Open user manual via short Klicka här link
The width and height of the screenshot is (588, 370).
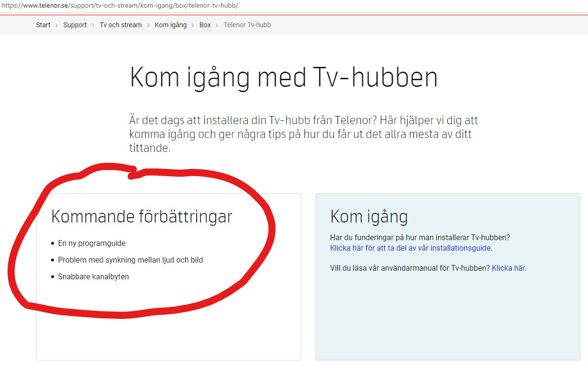(508, 268)
